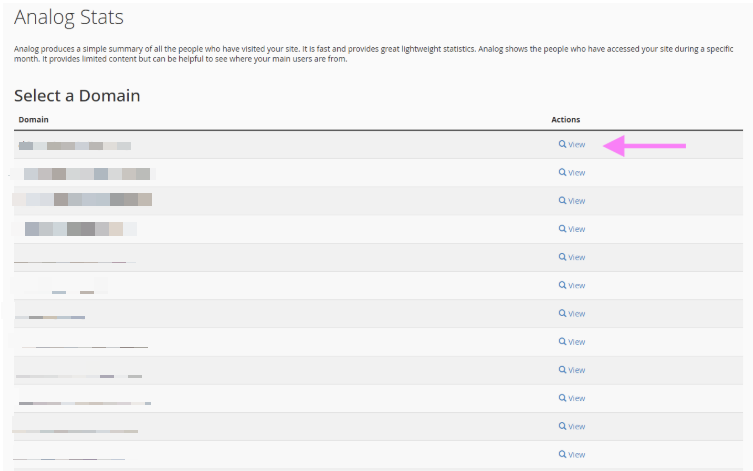This screenshot has height=471, width=753.
Task: Open the View link for the fourth domain
Action: pyautogui.click(x=576, y=229)
